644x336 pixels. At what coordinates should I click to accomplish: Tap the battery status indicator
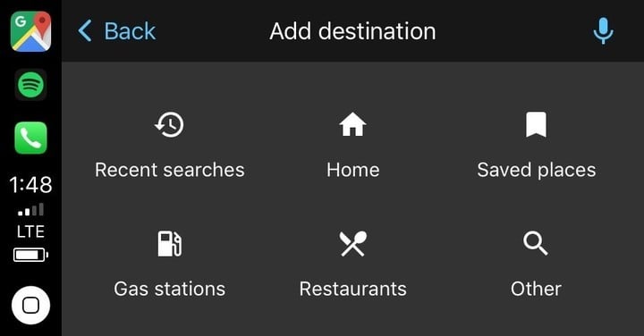(x=30, y=256)
